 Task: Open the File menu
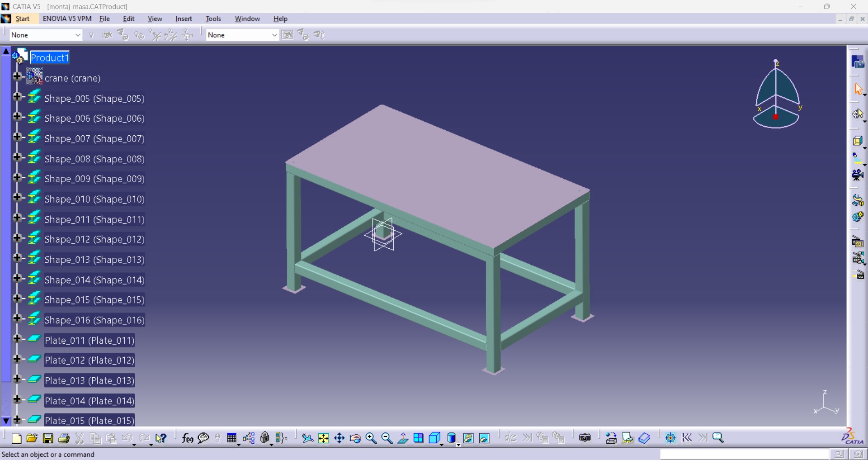[104, 19]
